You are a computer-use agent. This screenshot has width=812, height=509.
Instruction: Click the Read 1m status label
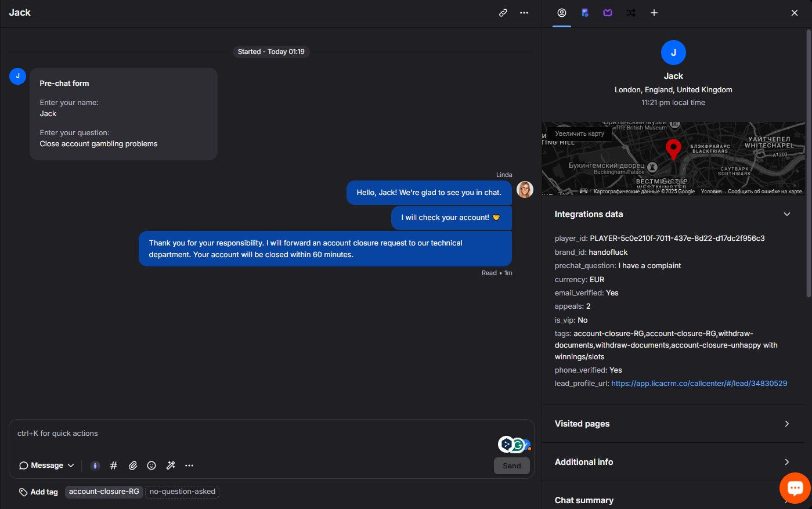click(x=497, y=273)
